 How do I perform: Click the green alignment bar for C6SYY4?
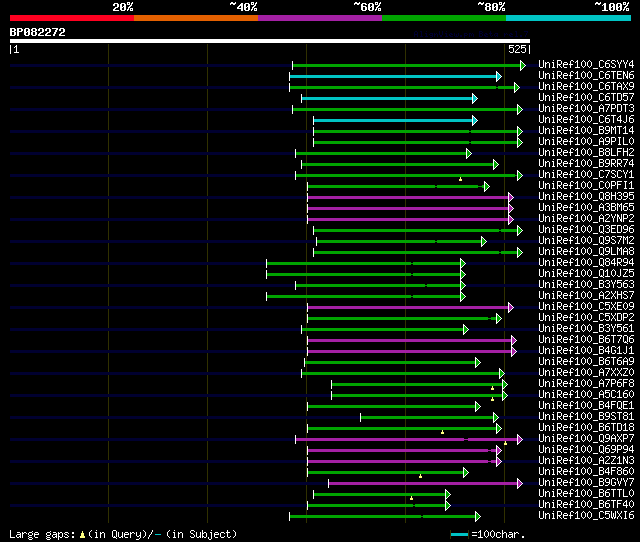tap(409, 65)
